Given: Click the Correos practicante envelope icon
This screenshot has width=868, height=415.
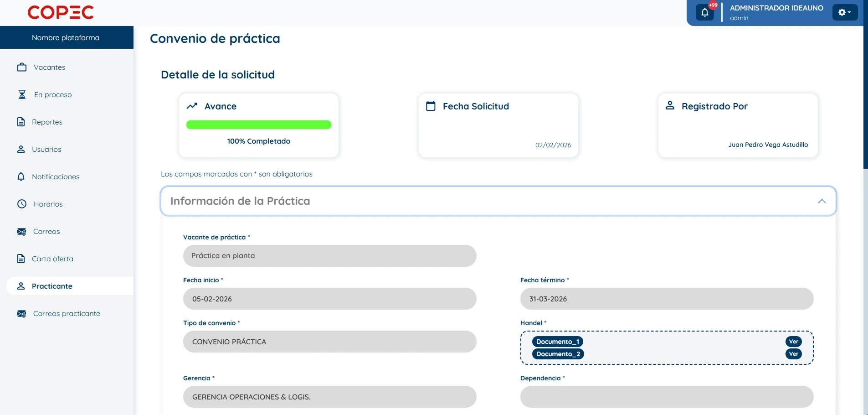Looking at the screenshot, I should (21, 314).
